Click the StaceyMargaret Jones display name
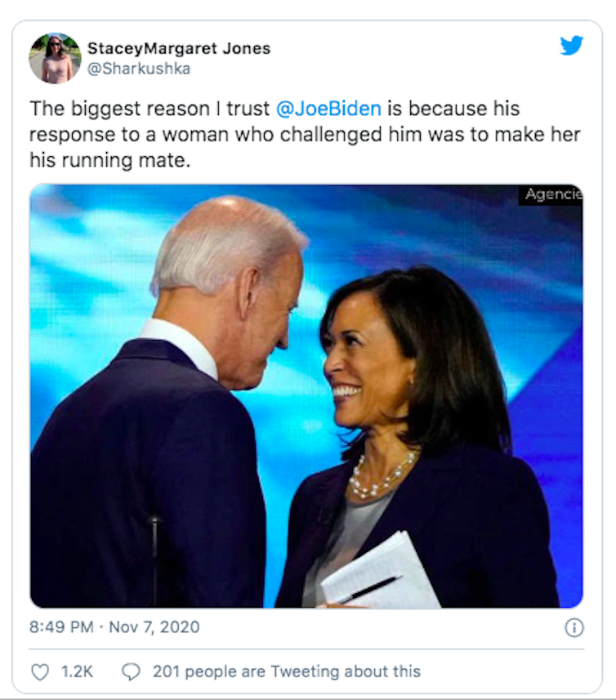616x700 pixels. [179, 48]
